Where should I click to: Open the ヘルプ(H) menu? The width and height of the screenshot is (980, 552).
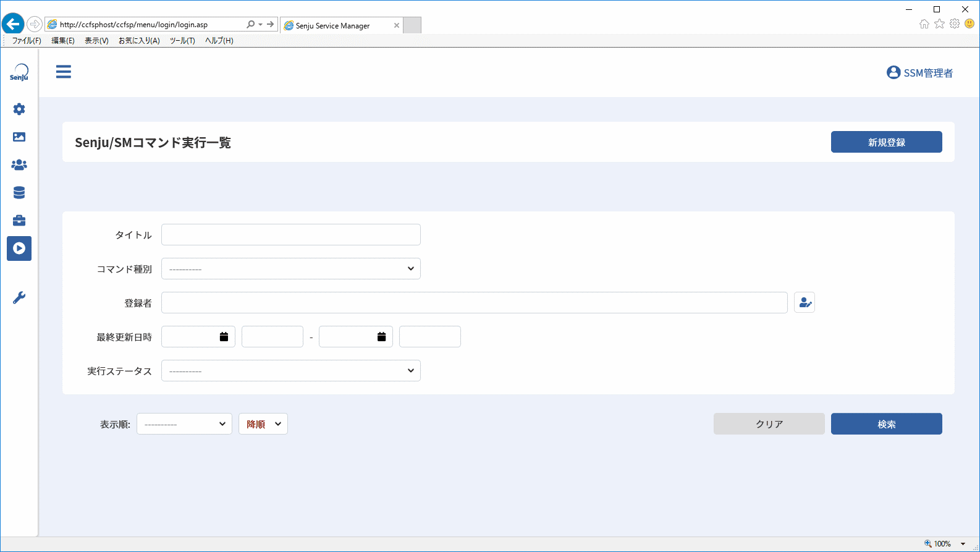pos(219,41)
